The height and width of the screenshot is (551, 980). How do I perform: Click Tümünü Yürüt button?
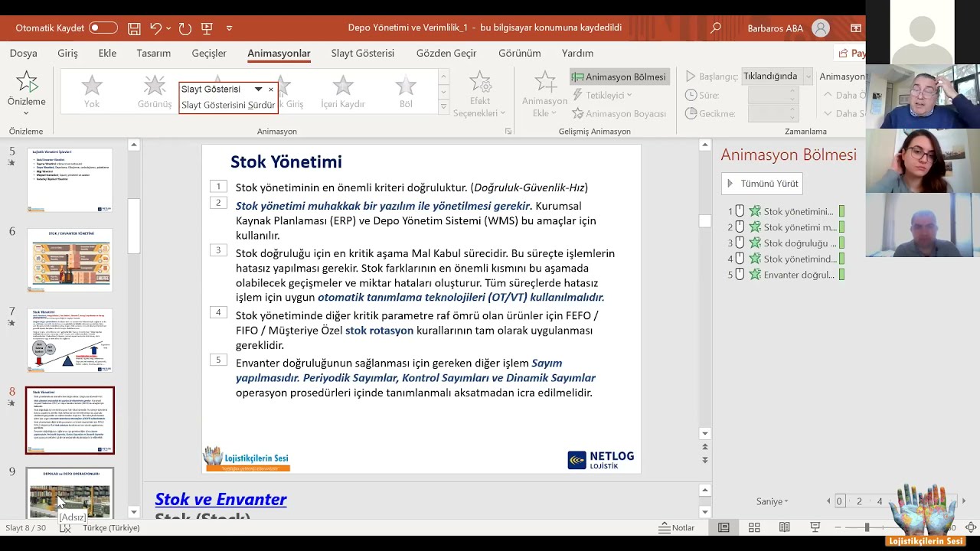[x=762, y=184]
